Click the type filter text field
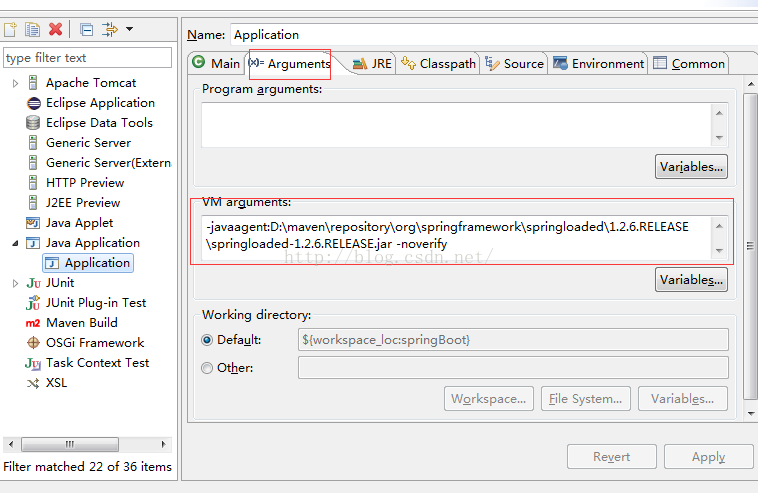The image size is (758, 493). (x=87, y=58)
